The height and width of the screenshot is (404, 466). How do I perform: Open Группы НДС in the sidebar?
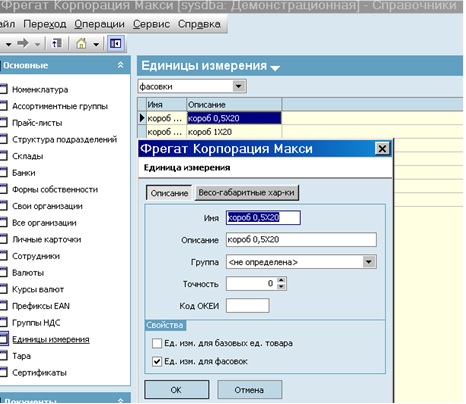click(x=36, y=323)
